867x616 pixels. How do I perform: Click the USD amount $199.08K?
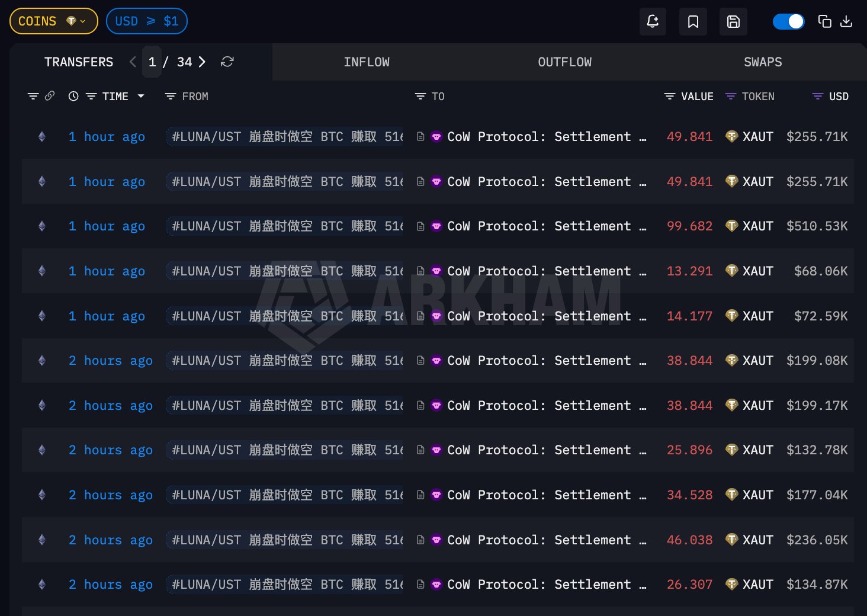click(817, 361)
